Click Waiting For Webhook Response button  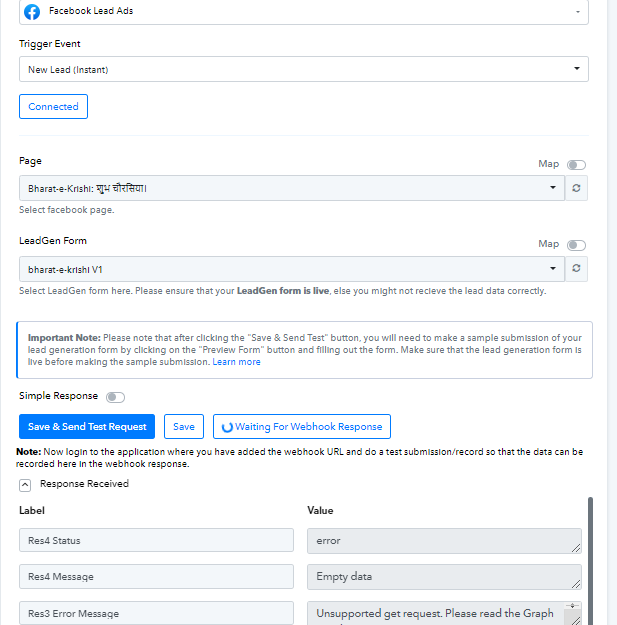(x=302, y=426)
